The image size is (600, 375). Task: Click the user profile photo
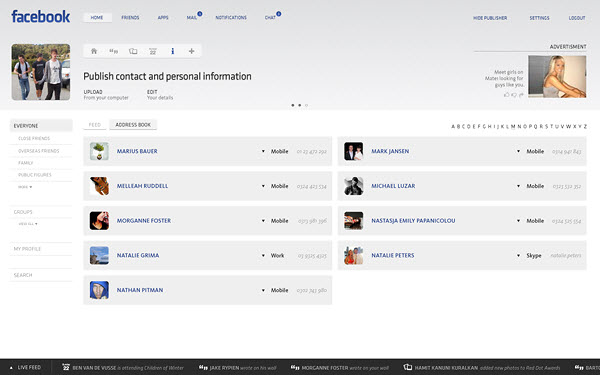41,72
